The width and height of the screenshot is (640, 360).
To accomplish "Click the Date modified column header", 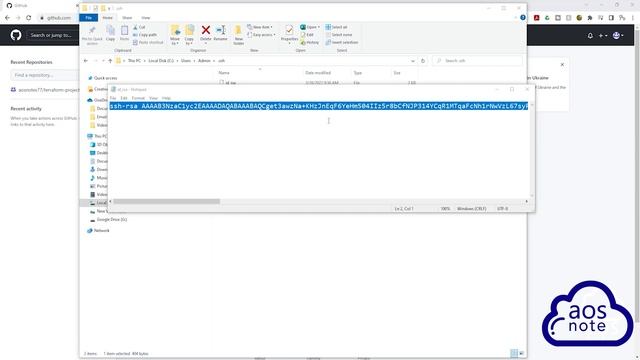I will coord(318,73).
